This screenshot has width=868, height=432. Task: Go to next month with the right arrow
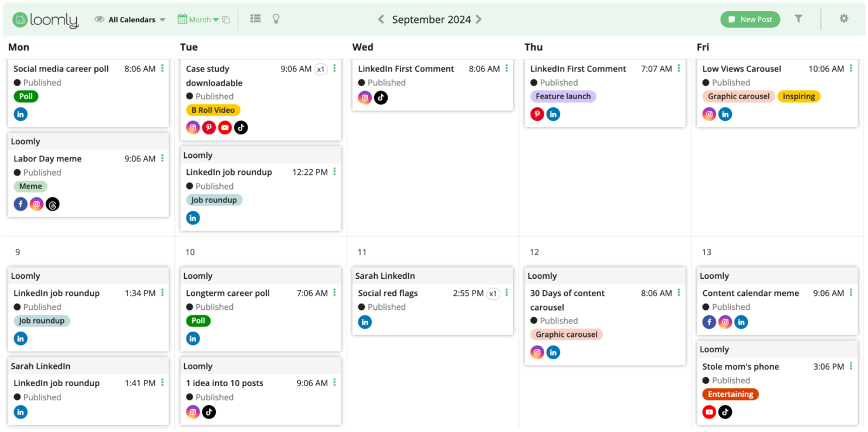[479, 19]
